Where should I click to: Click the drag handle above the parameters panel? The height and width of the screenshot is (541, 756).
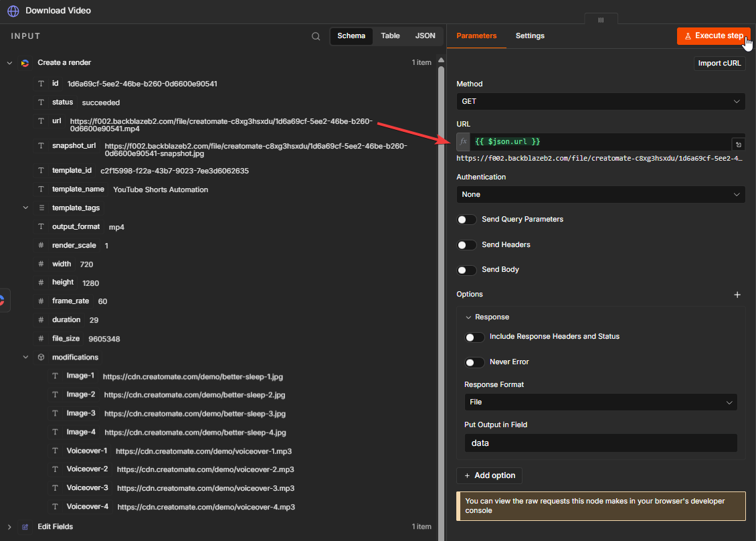click(x=601, y=20)
